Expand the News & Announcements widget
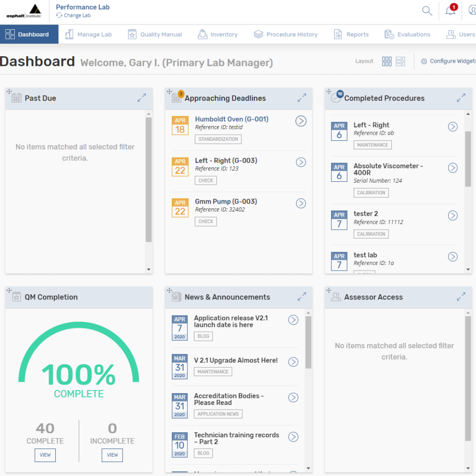Viewport: 476px width, 476px height. pos(302,296)
